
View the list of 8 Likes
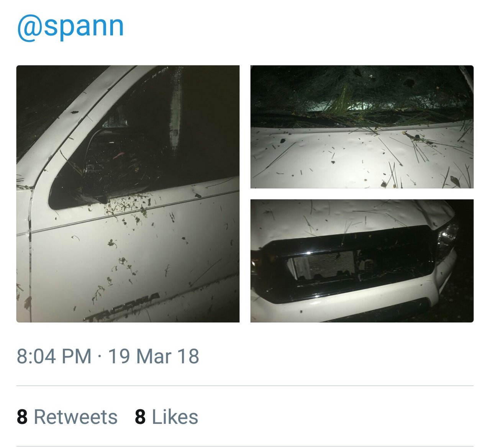tap(167, 417)
